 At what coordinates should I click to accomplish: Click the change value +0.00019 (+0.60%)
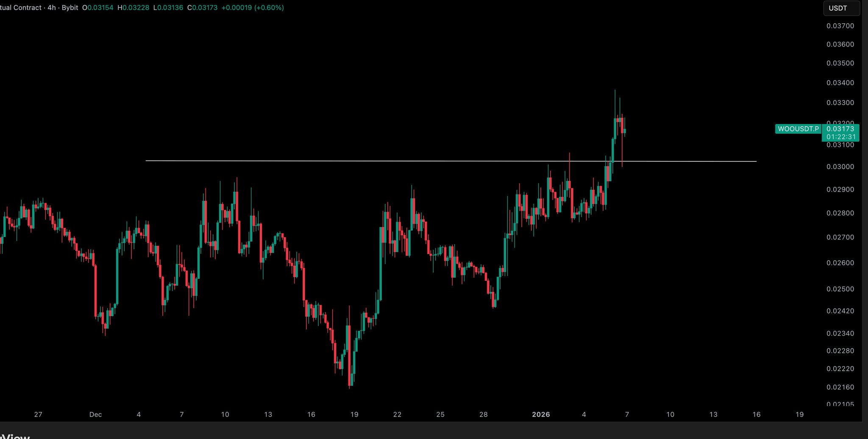(x=253, y=8)
